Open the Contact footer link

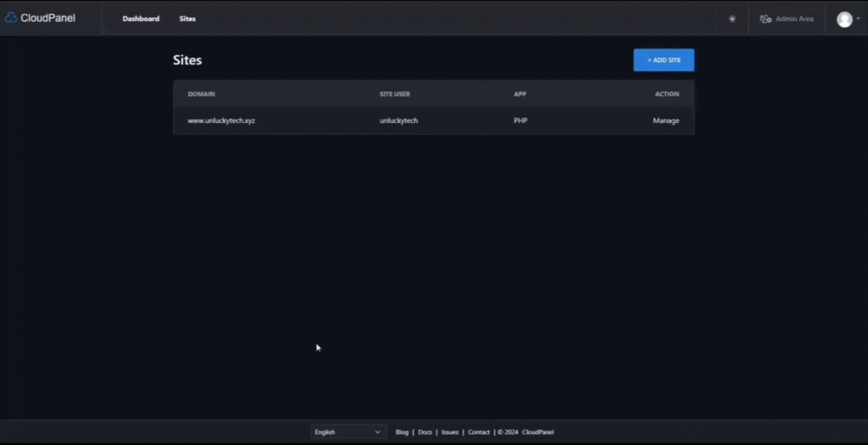pyautogui.click(x=479, y=432)
